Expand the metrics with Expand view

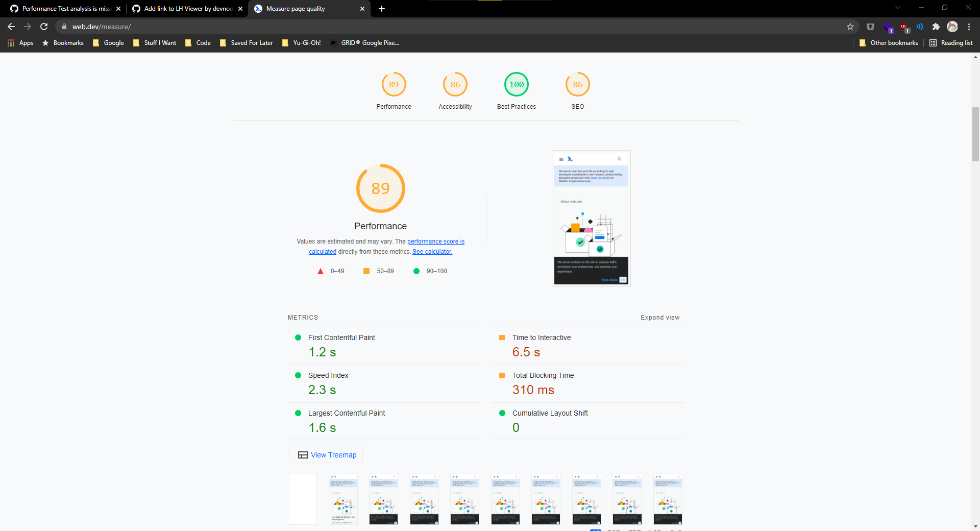[660, 317]
